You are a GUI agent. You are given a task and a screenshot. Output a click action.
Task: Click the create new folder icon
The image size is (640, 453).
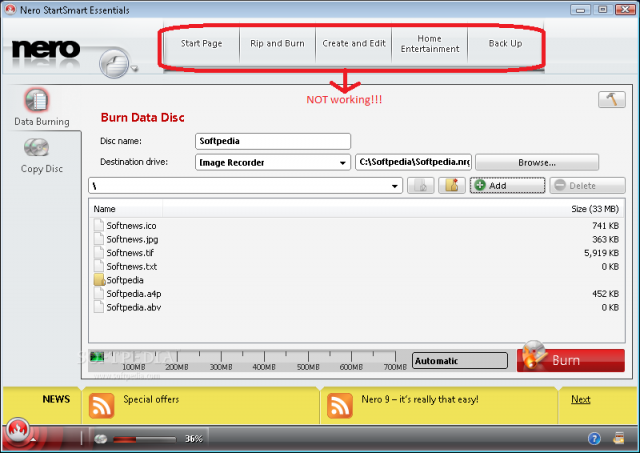pyautogui.click(x=452, y=186)
